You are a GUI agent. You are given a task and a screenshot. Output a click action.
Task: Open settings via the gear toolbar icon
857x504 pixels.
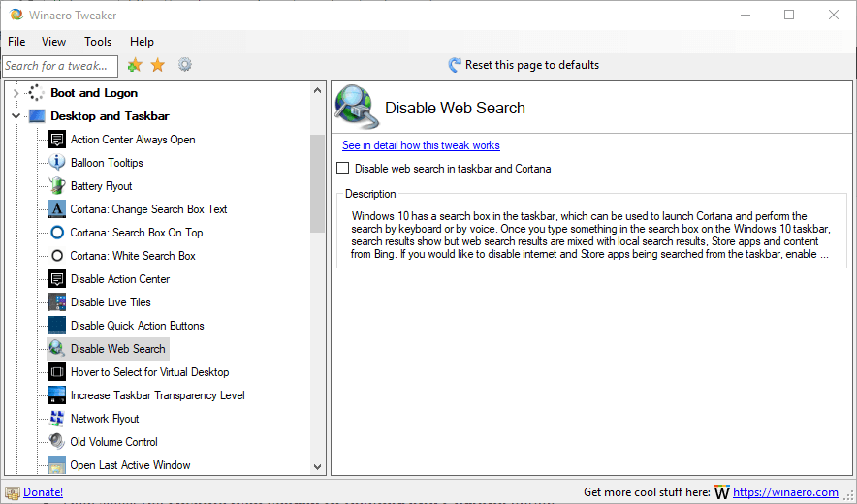[x=185, y=65]
